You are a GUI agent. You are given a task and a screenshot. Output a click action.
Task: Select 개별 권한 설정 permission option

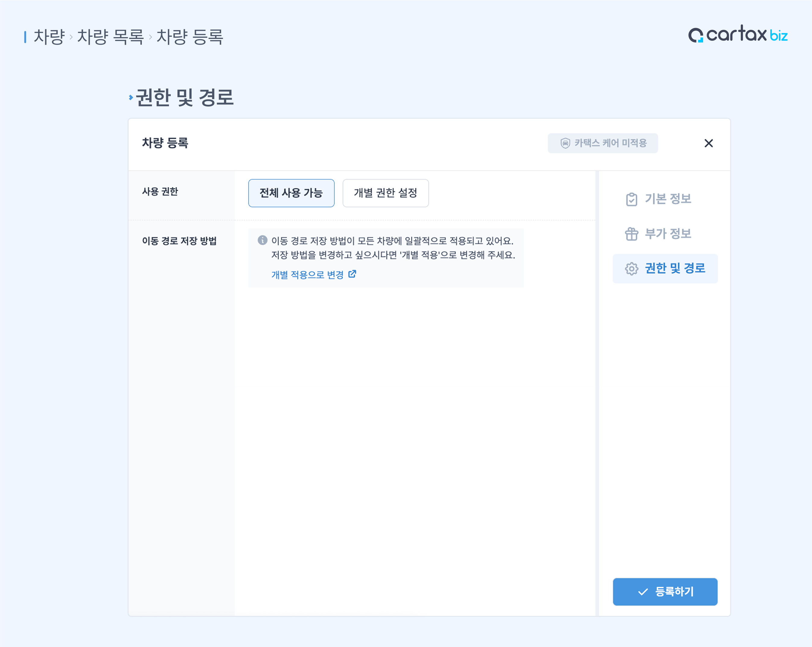(385, 193)
